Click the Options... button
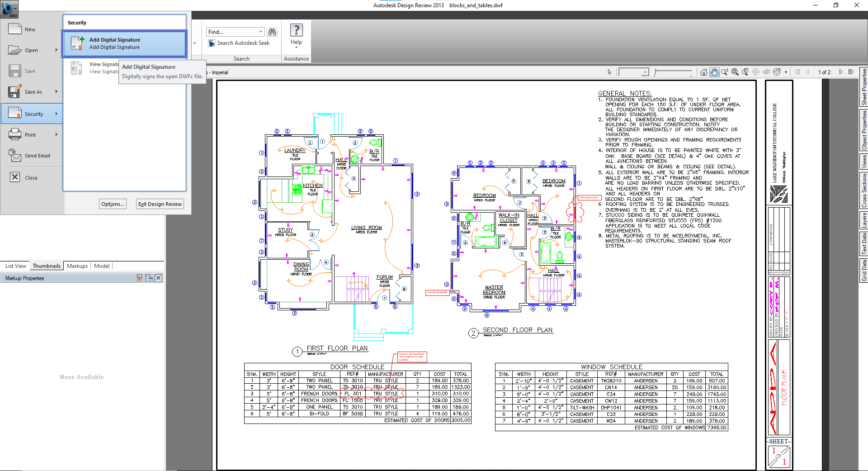The image size is (868, 471). point(113,204)
